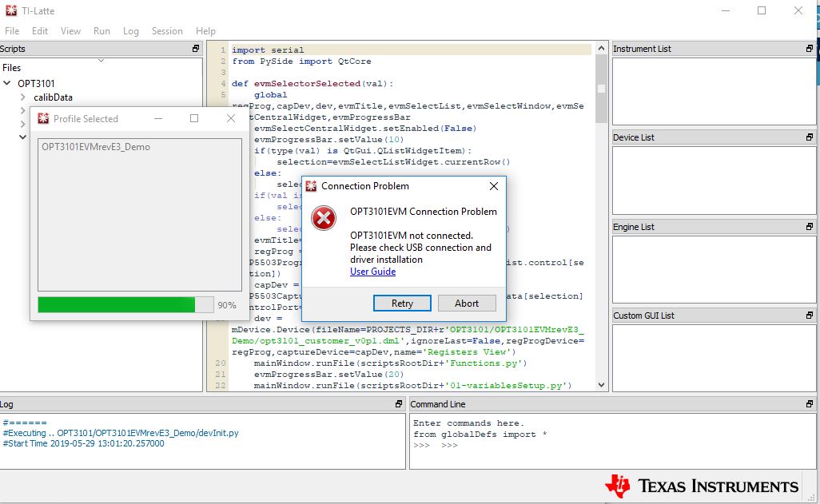Open the Session menu
Viewport: 820px width, 504px height.
pyautogui.click(x=167, y=31)
